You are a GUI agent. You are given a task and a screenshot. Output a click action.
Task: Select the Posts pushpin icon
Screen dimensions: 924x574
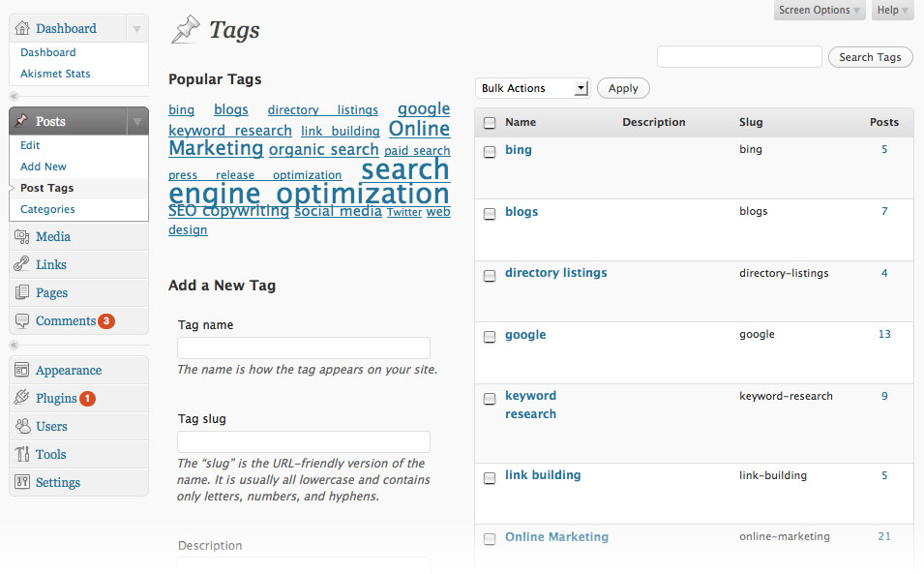[x=24, y=120]
